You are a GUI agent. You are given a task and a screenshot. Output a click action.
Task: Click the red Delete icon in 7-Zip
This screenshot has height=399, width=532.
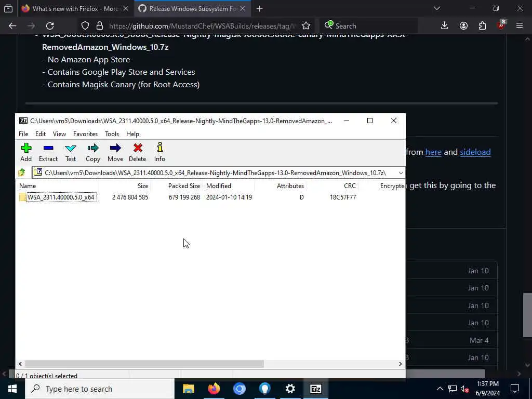137,152
